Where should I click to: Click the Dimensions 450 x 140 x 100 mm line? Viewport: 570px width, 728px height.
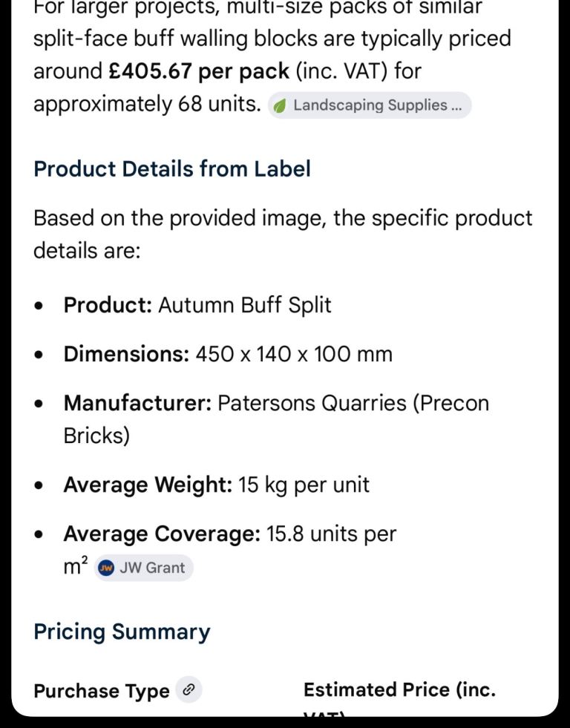(x=228, y=354)
